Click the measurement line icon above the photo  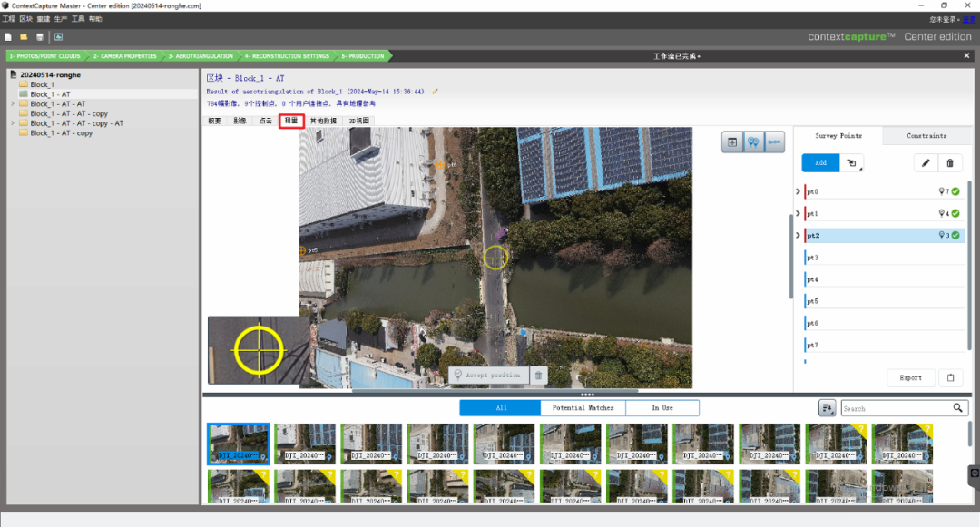(774, 142)
